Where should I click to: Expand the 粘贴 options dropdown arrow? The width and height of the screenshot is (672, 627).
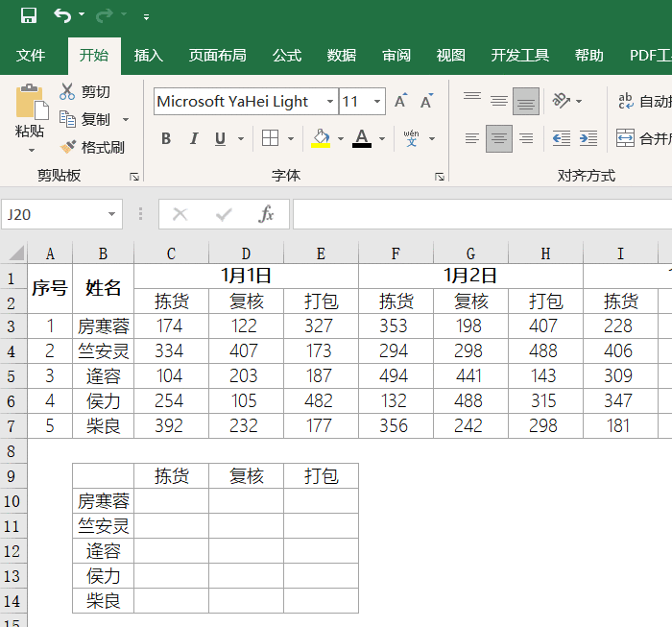(x=31, y=151)
